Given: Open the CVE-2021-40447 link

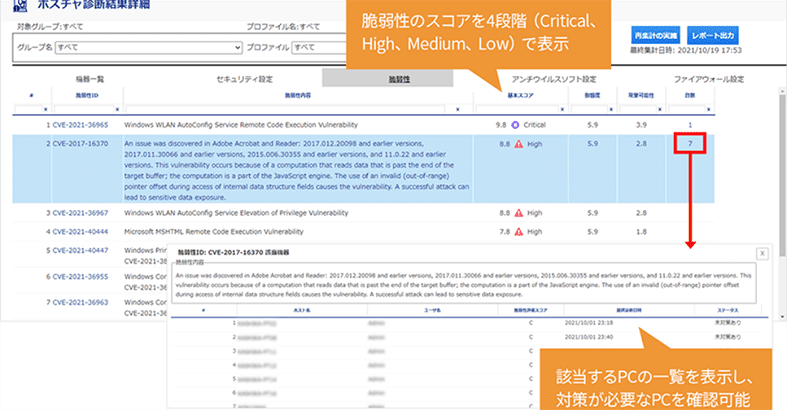Looking at the screenshot, I should coord(80,250).
